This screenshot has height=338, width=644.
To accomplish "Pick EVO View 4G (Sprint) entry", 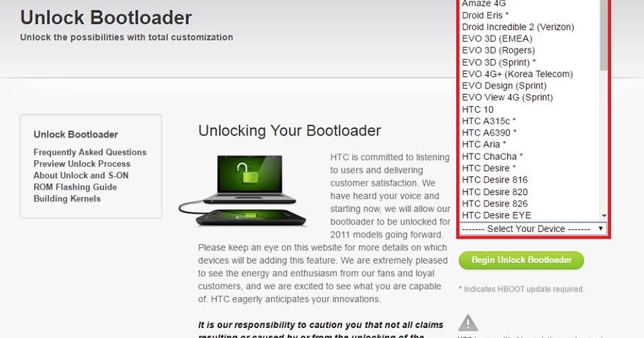I will [x=507, y=97].
